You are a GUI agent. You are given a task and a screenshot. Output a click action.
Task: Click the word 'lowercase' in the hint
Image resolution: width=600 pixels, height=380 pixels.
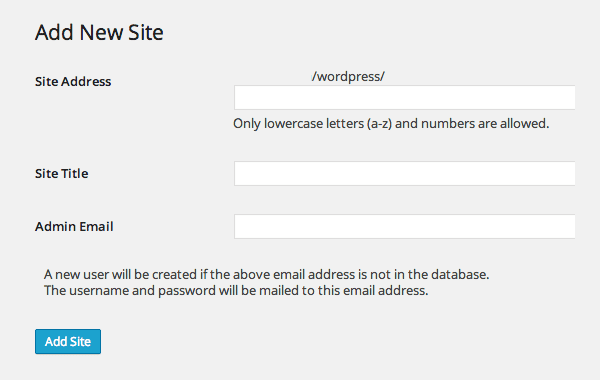293,124
